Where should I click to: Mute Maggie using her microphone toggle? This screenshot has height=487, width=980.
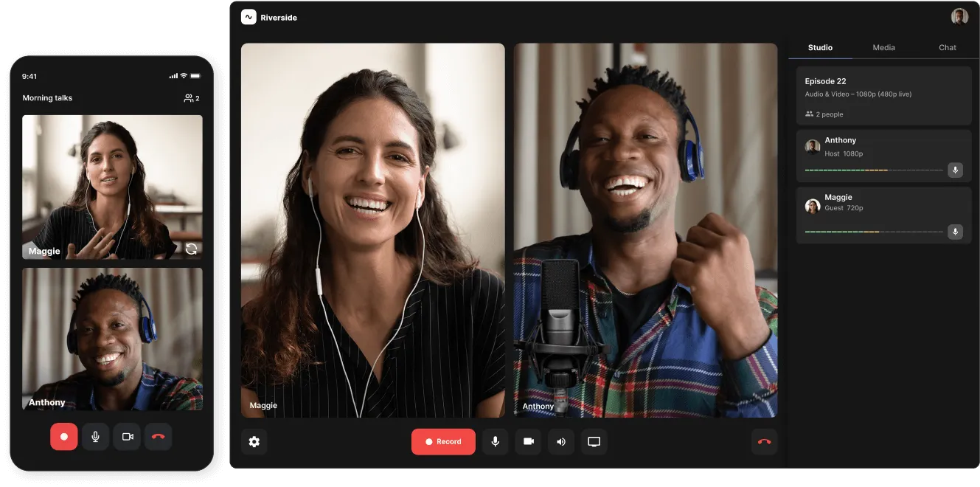tap(955, 231)
